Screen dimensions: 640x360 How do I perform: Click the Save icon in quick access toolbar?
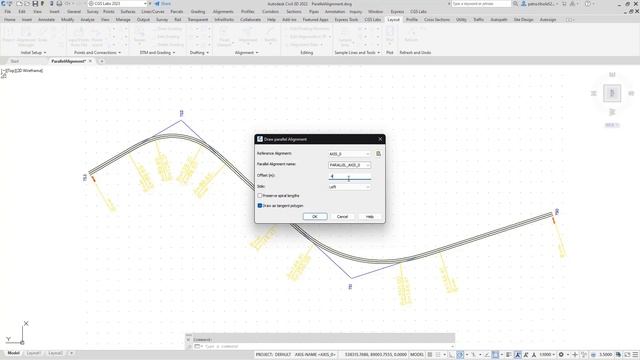click(35, 4)
